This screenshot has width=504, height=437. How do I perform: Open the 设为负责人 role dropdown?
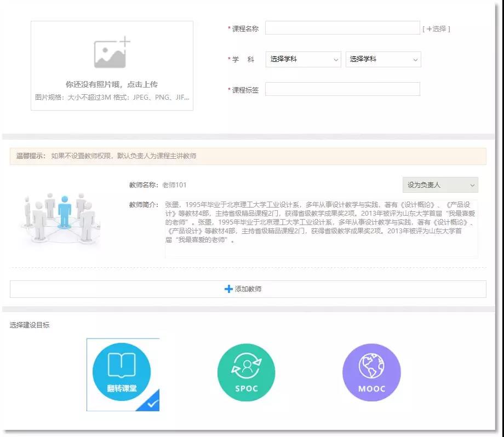(440, 185)
